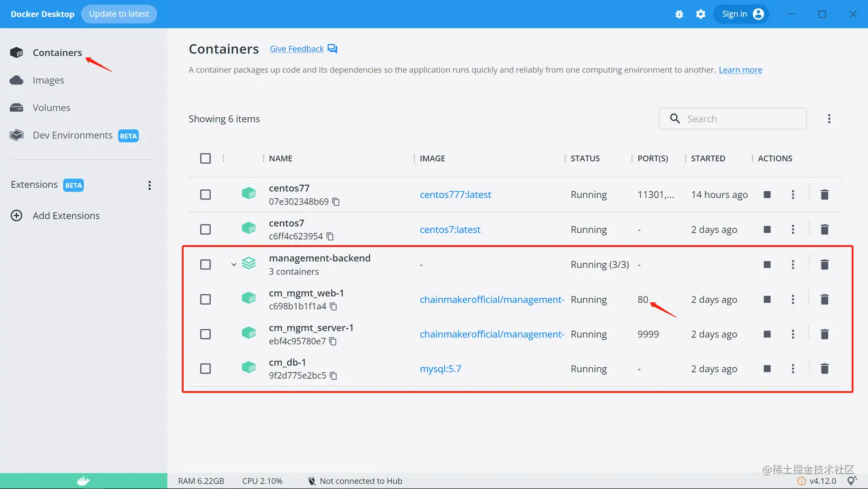Copy the centos77 container ID

(336, 202)
